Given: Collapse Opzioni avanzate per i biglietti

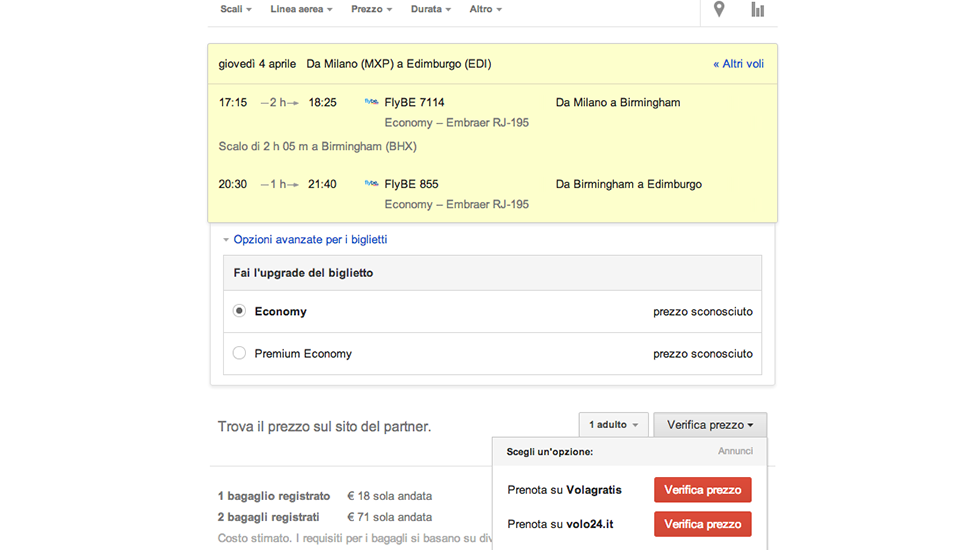Looking at the screenshot, I should [305, 240].
